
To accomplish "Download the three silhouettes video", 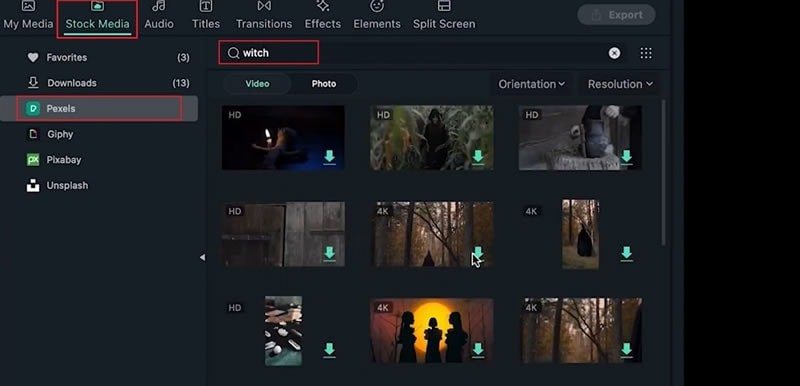I will coord(478,350).
